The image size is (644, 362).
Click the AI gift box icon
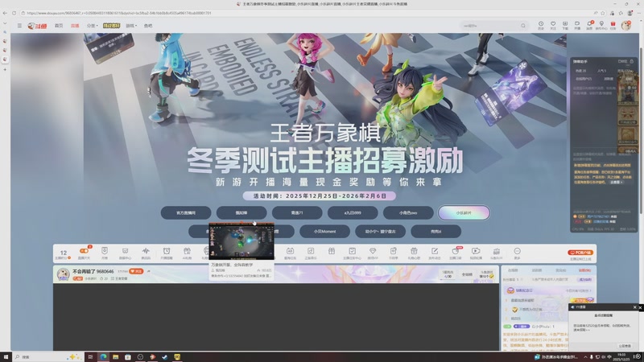point(187,253)
